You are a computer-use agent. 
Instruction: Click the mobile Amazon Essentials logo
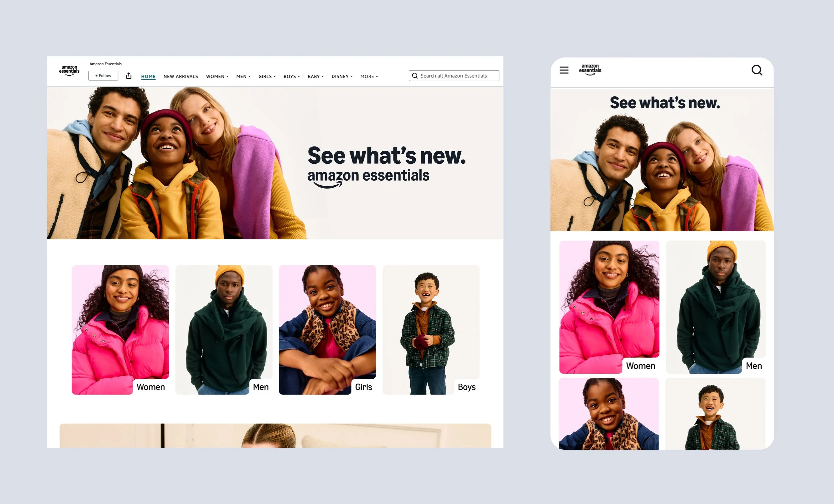coord(590,69)
